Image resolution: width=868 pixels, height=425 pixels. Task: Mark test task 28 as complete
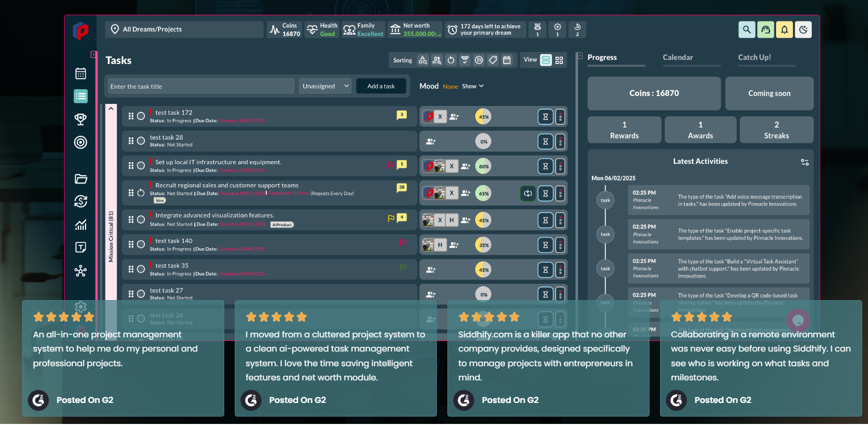pyautogui.click(x=141, y=141)
